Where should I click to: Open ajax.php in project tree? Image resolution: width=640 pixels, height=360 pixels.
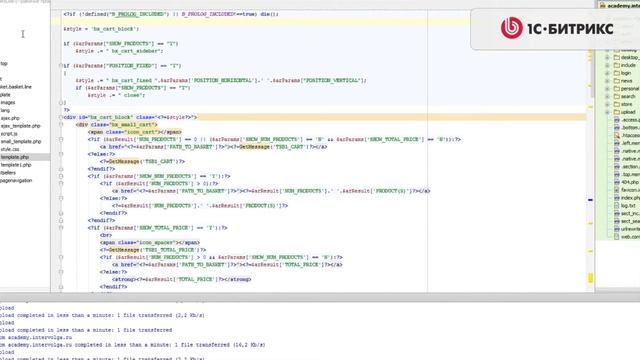(10, 118)
